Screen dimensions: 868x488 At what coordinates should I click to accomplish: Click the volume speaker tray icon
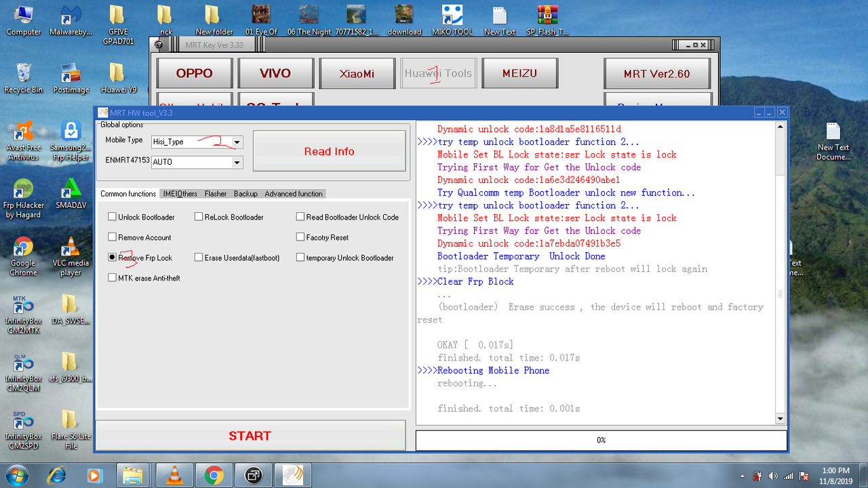(772, 476)
